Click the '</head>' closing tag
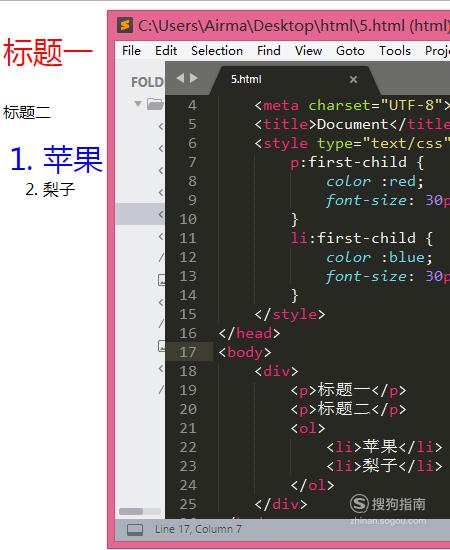 click(x=249, y=333)
